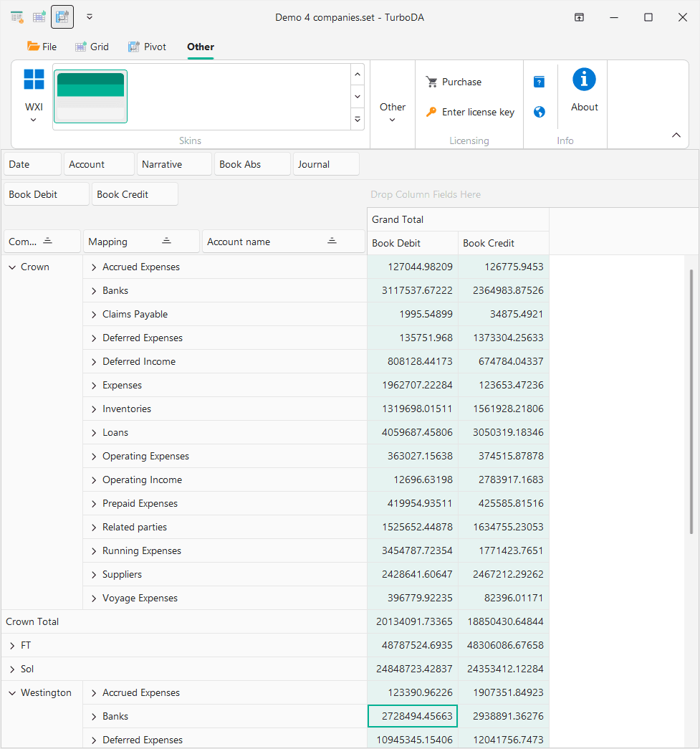Expand the Operating Expenses row
Image resolution: width=700 pixels, height=749 pixels.
[94, 457]
